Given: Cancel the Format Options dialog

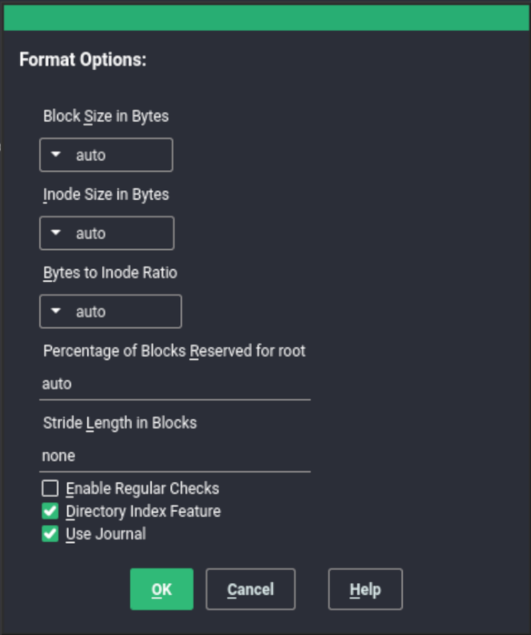Looking at the screenshot, I should coord(250,589).
